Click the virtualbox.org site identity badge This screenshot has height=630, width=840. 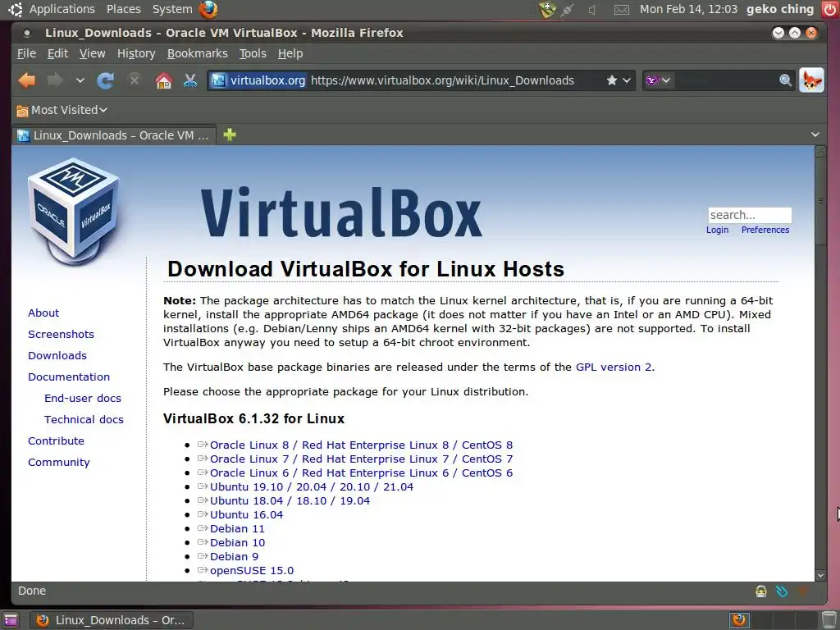coord(258,80)
